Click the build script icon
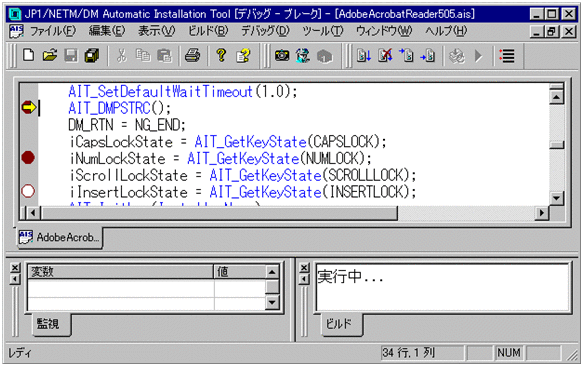Image resolution: width=585 pixels, height=368 pixels. pyautogui.click(x=457, y=56)
